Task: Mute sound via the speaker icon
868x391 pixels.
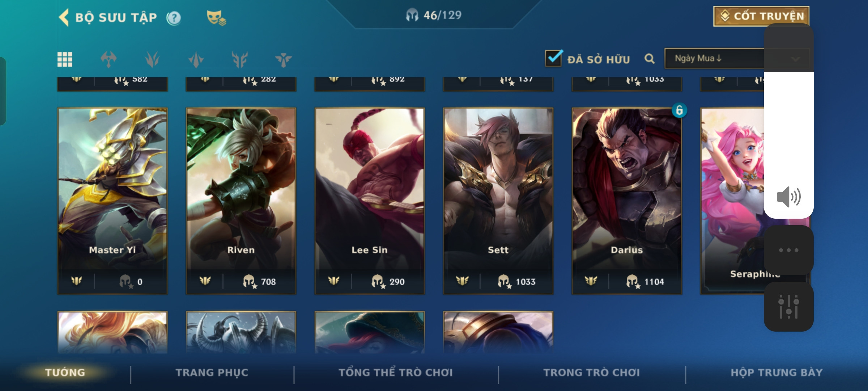Action: [x=788, y=197]
